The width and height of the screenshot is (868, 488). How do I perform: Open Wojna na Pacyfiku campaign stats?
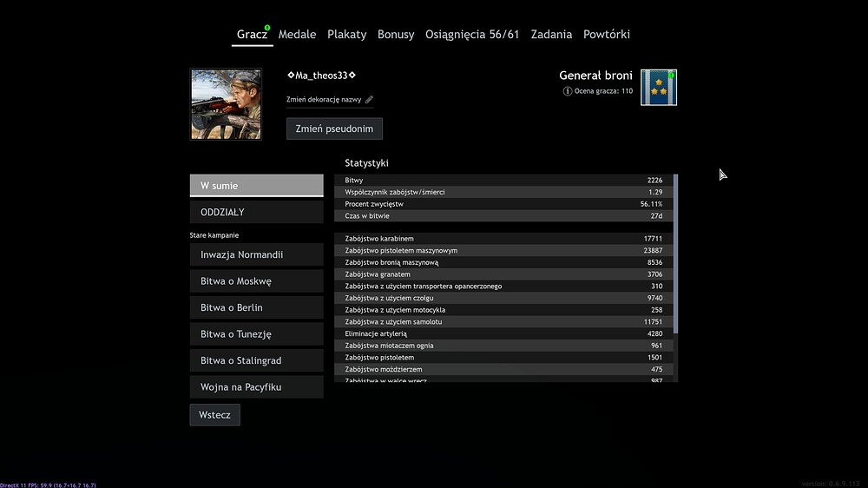tap(256, 387)
